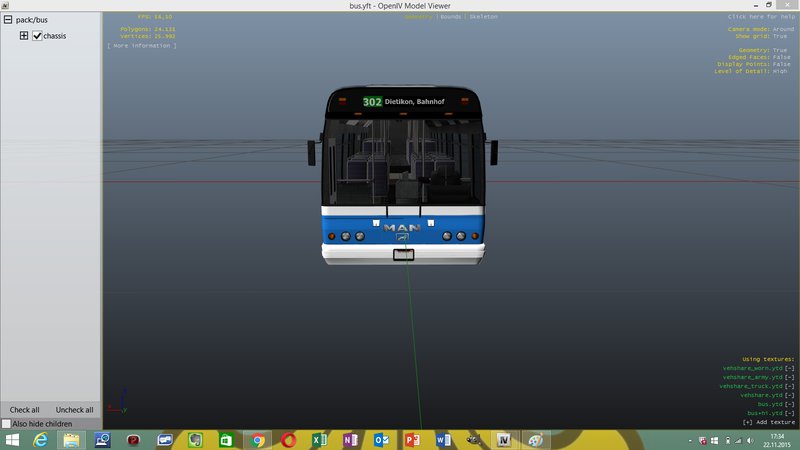Open PowerPoint from taskbar
Viewport: 800px width, 450px height.
(412, 440)
